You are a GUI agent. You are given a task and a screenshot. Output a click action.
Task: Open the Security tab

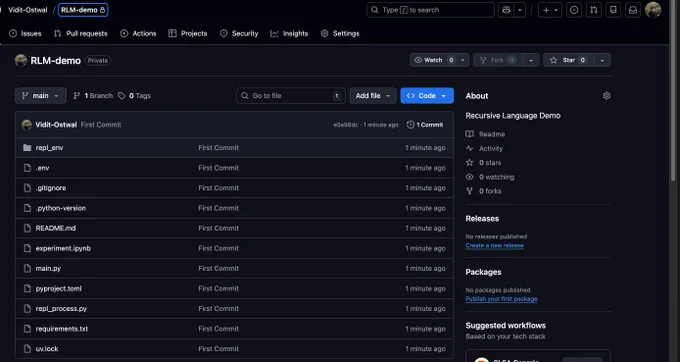tap(239, 33)
